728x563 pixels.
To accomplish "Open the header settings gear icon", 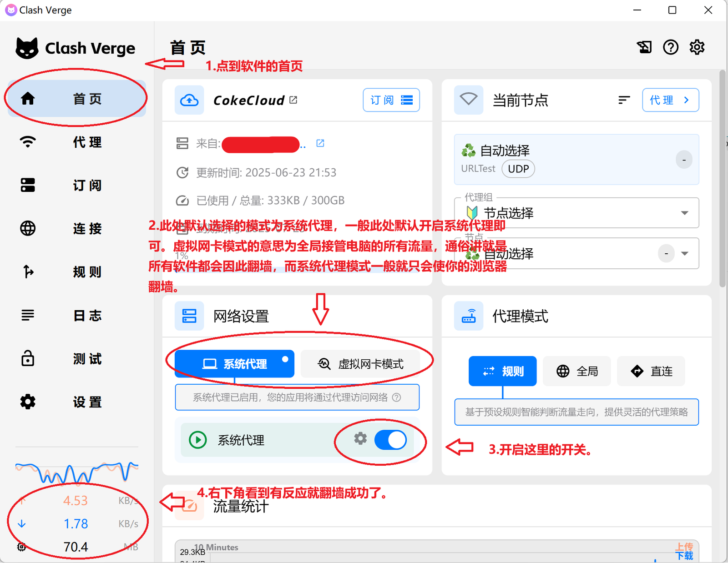I will coord(697,47).
